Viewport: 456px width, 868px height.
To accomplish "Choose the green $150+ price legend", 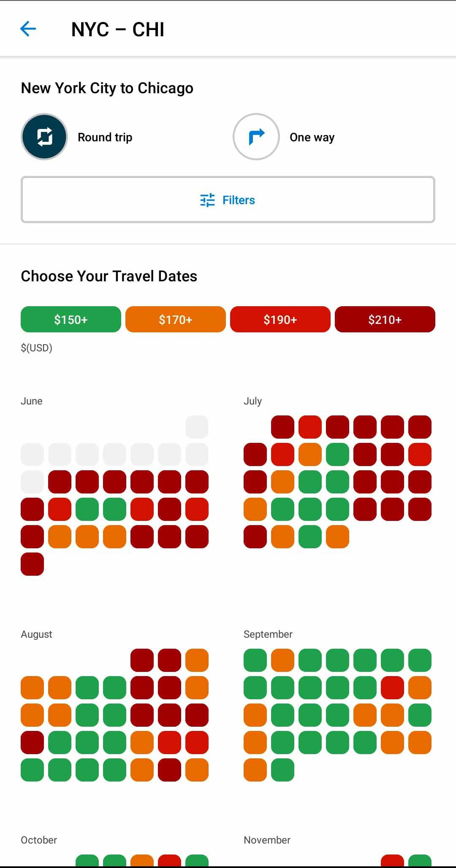I will 71,319.
